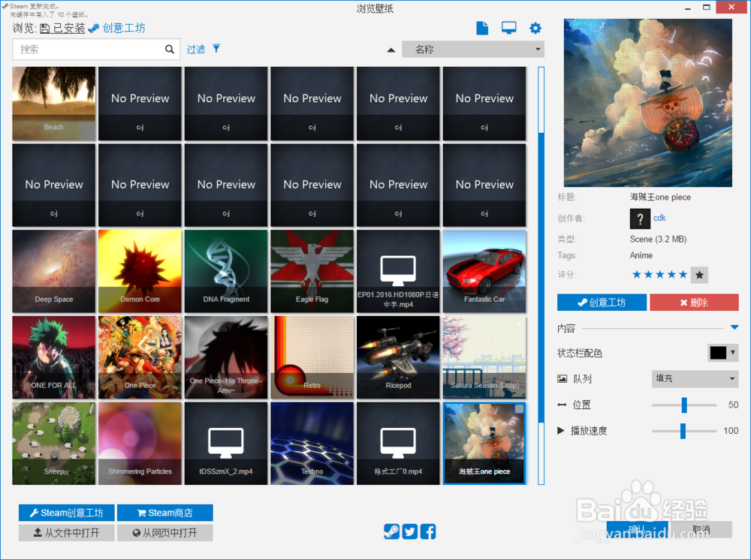This screenshot has width=751, height=560.
Task: Select the Deep Space wallpaper
Action: [x=53, y=271]
